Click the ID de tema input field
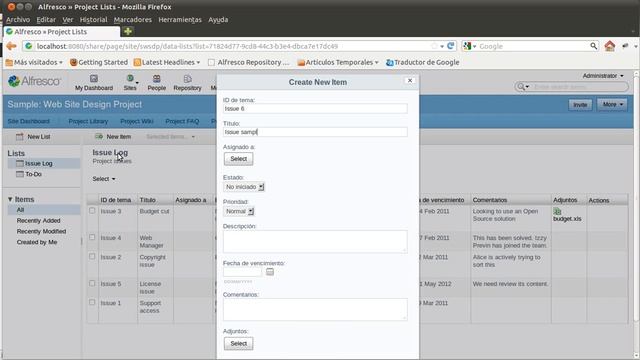Image resolution: width=640 pixels, height=360 pixels. 315,109
